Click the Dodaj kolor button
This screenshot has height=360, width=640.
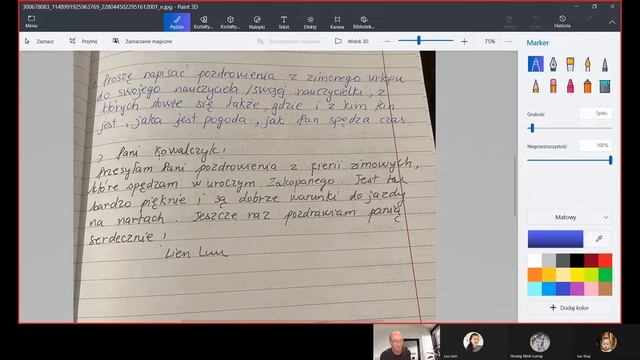[x=569, y=308]
